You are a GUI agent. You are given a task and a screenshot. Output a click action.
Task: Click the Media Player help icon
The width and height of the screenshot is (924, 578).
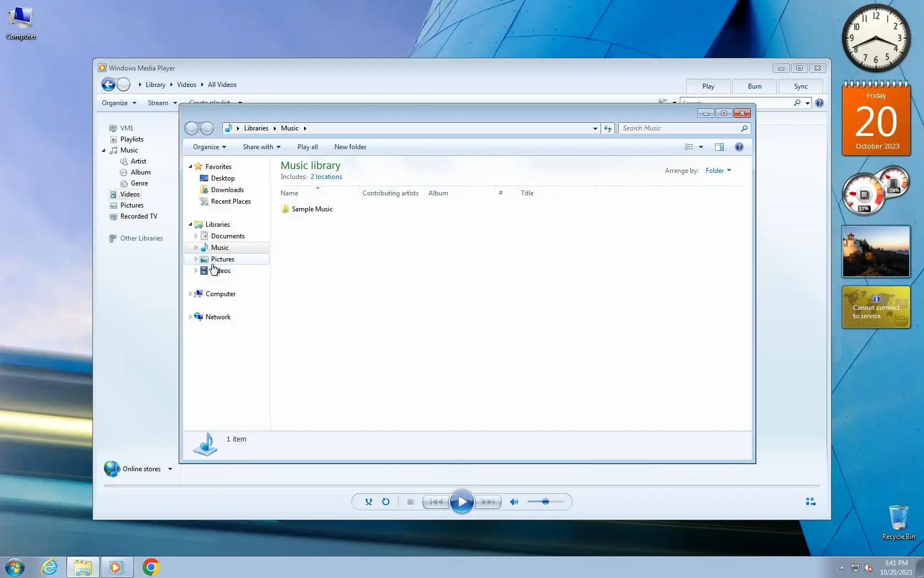tap(820, 103)
